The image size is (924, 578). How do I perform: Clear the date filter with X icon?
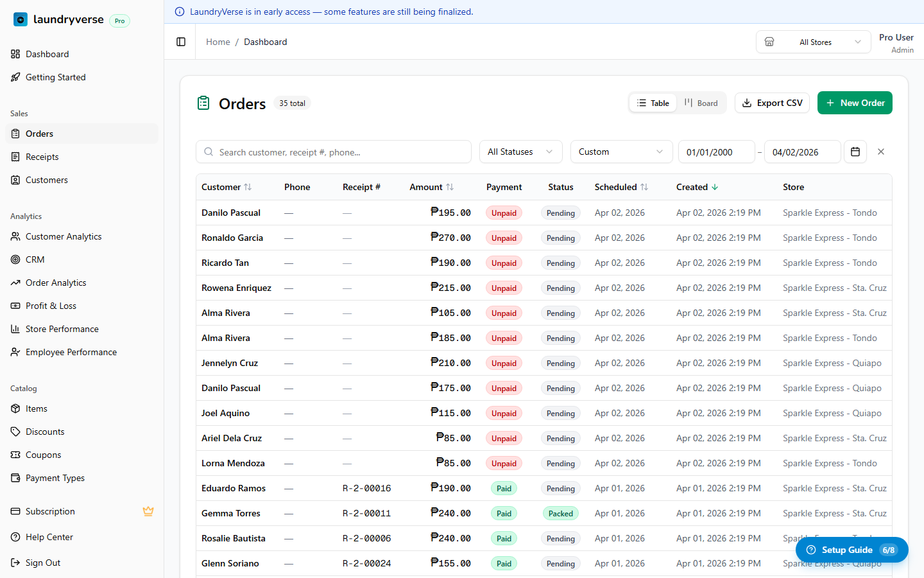(881, 152)
